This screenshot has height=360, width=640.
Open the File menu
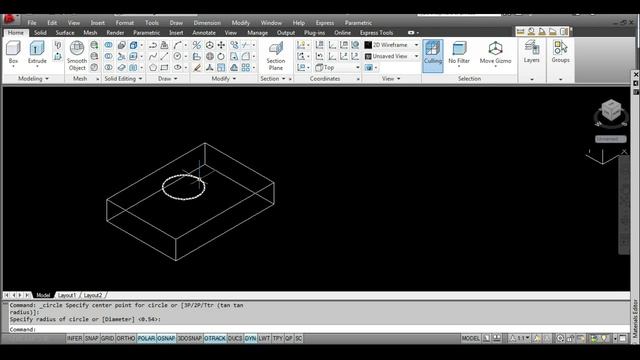click(32, 23)
